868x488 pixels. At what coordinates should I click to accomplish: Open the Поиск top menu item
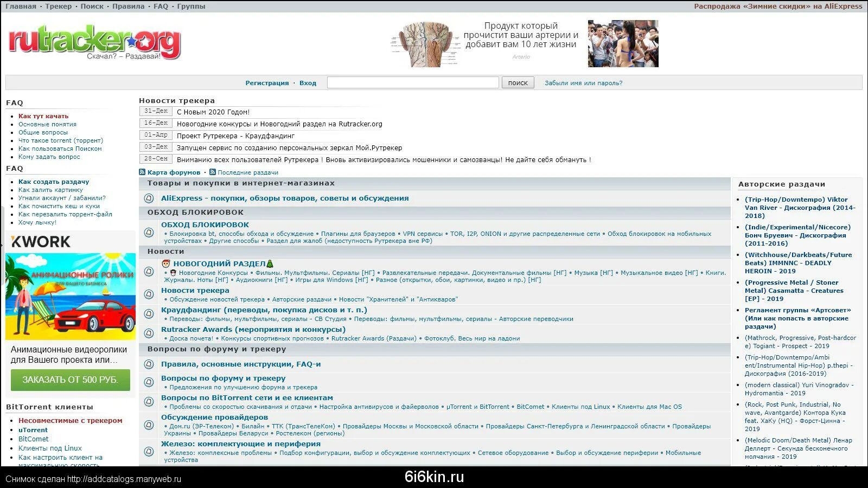tap(92, 7)
